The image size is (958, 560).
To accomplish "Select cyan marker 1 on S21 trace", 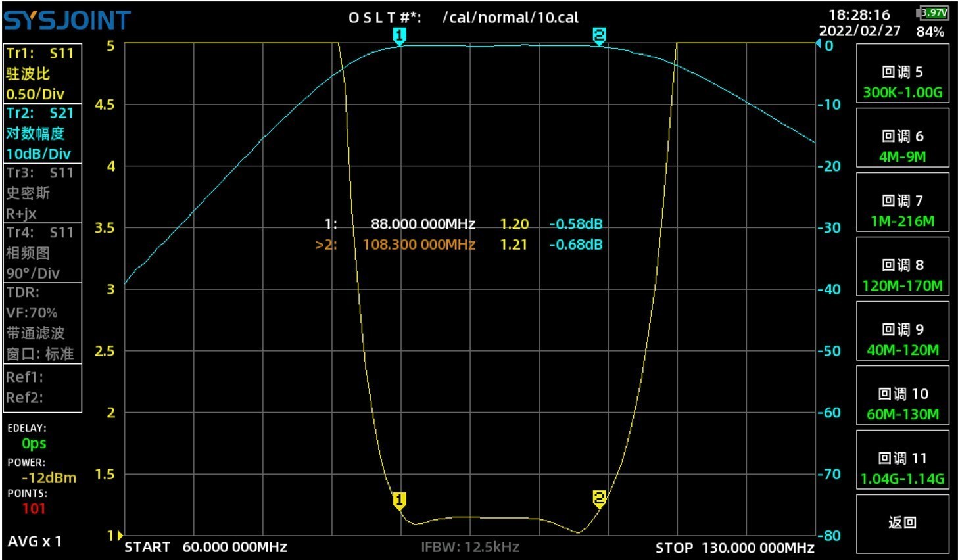I will [399, 36].
